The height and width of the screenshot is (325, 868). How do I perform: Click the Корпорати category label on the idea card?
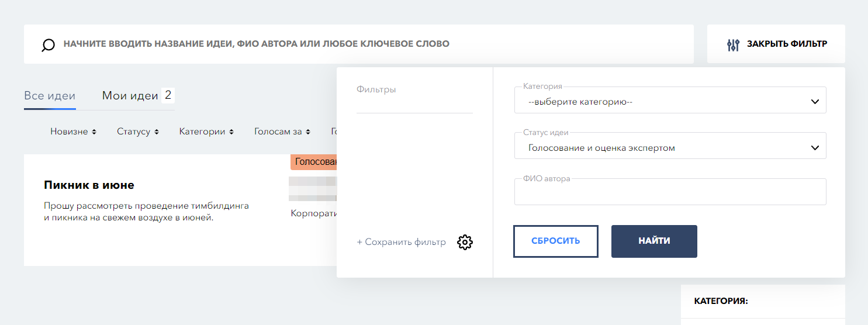[314, 214]
